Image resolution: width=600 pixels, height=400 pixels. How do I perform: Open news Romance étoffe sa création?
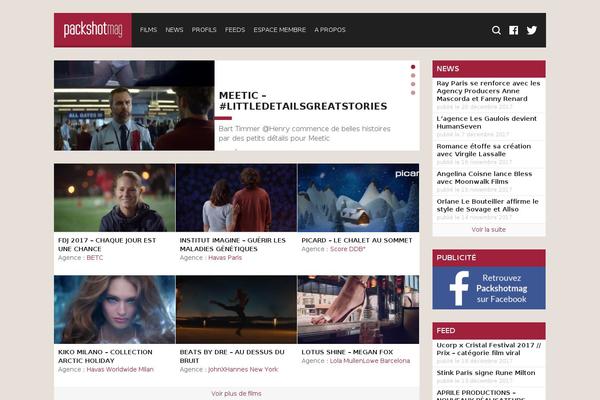[484, 150]
